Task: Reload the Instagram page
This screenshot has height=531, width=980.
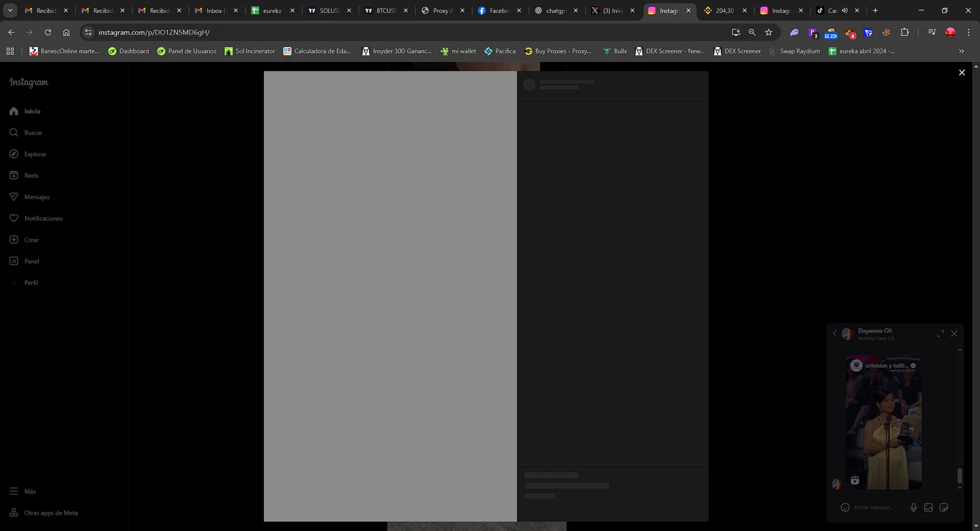Action: (48, 32)
